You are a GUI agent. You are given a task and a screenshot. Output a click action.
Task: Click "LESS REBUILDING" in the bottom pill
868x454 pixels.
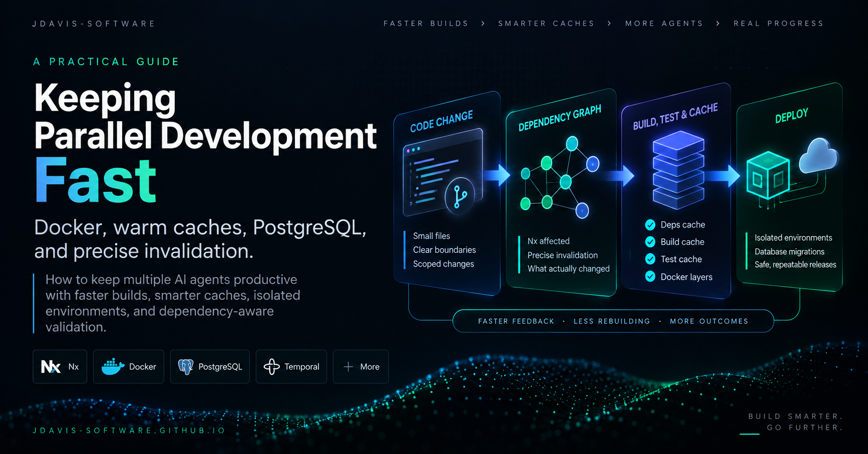tap(612, 321)
